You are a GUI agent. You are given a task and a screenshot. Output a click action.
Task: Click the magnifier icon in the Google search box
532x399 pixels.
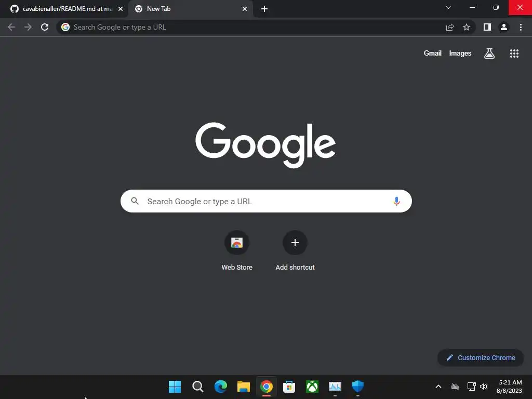pyautogui.click(x=135, y=201)
